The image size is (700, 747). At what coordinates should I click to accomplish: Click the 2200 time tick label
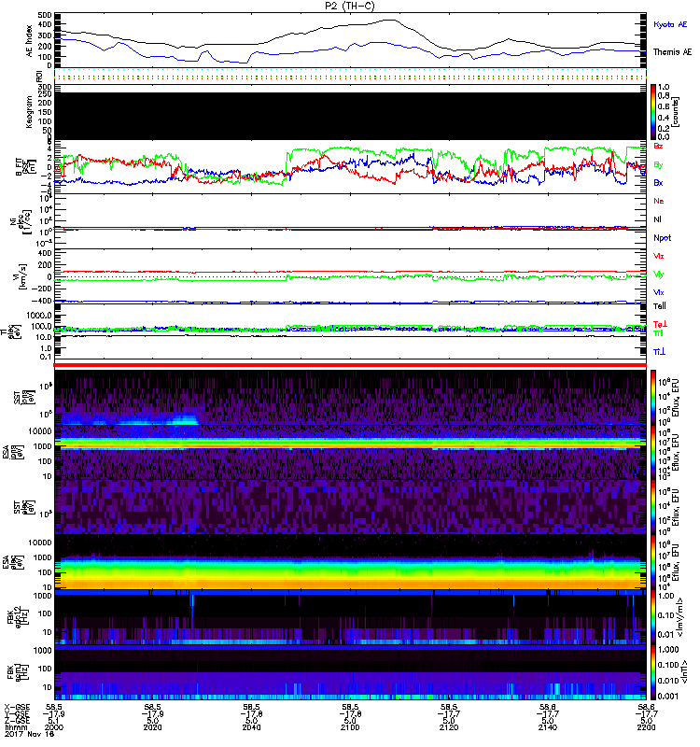pos(646,727)
